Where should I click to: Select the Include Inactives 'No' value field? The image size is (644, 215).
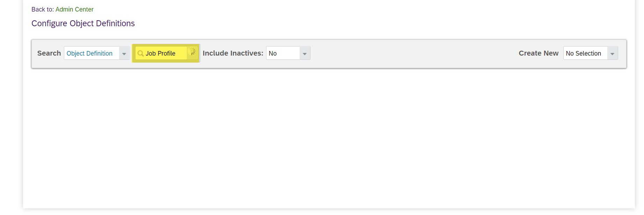click(x=283, y=53)
